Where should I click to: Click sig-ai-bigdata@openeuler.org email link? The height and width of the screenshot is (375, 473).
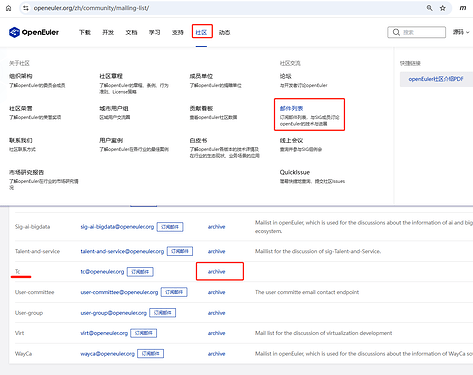point(117,227)
